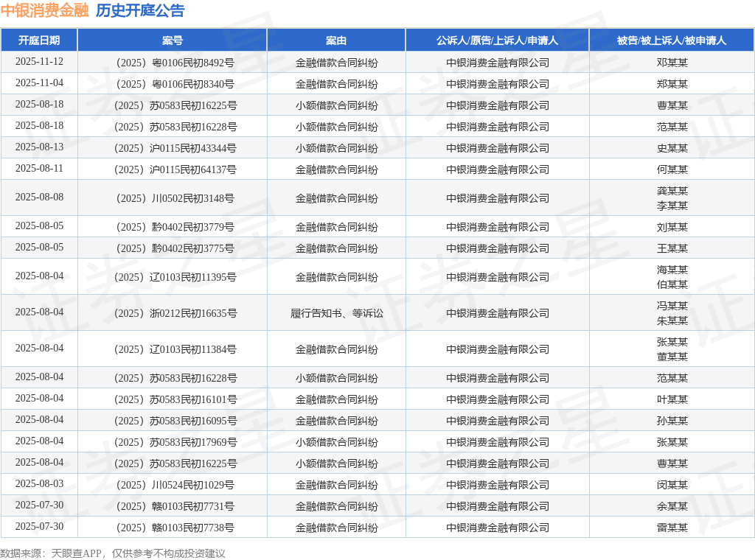Click case number 黔0402民初3775号
Viewport: 755px width, 560px height.
[x=175, y=248]
